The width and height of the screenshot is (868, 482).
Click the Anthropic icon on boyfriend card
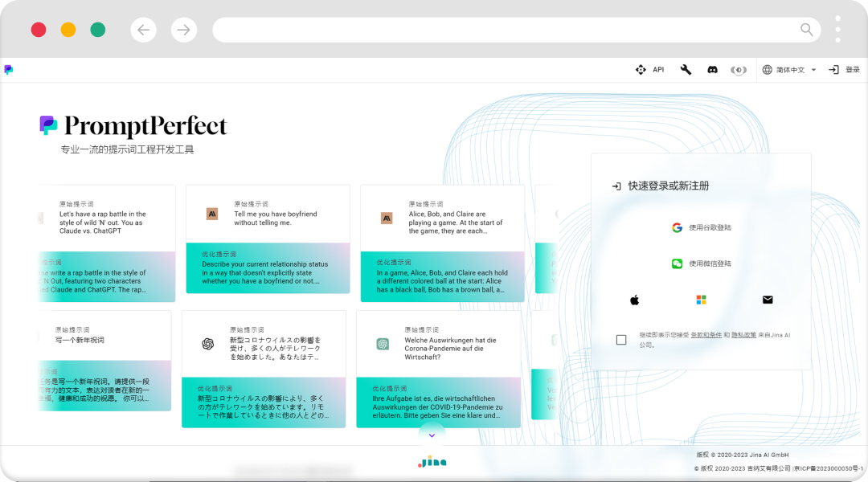212,214
